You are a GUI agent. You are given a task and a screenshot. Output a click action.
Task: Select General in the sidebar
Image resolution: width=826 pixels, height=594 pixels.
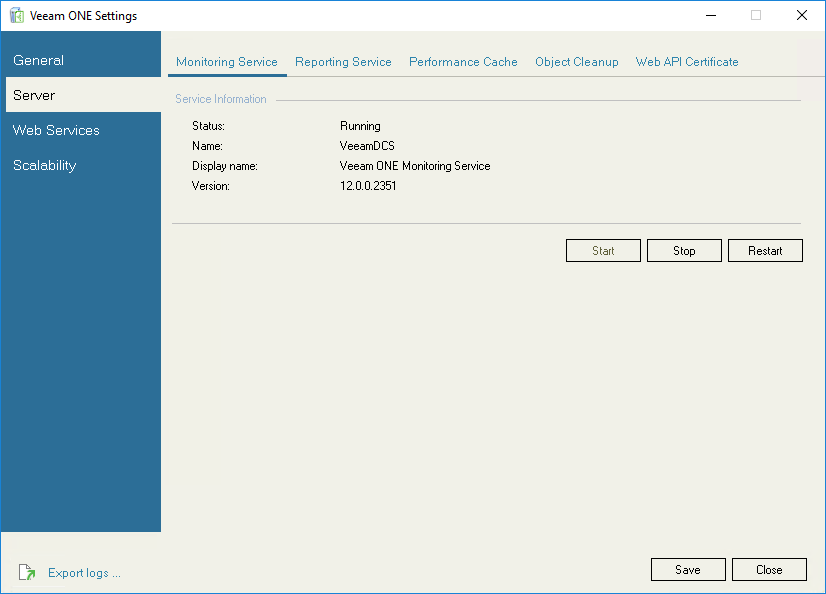[38, 60]
